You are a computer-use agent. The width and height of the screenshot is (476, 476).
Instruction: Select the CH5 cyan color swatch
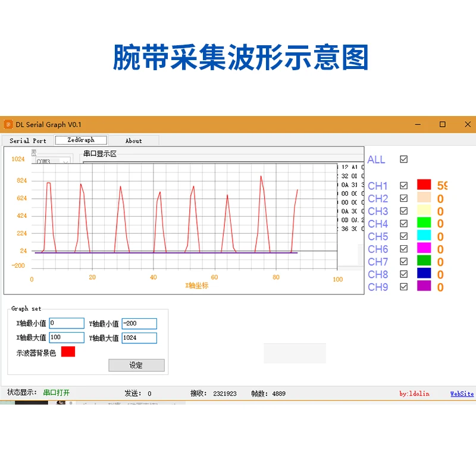point(424,235)
